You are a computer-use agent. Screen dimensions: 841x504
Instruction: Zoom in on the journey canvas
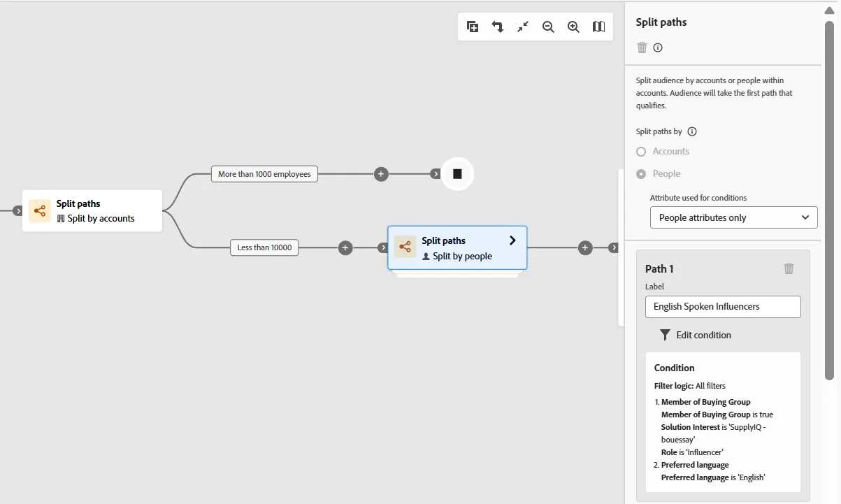click(x=573, y=27)
